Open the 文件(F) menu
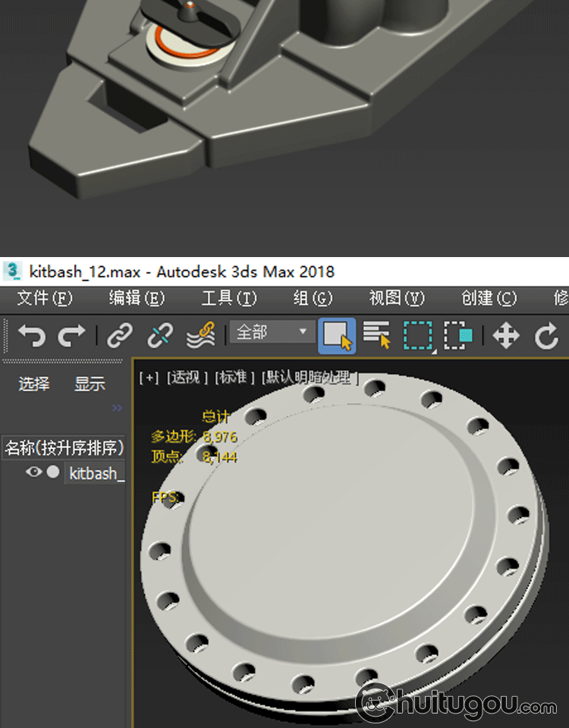The height and width of the screenshot is (728, 569). 45,297
